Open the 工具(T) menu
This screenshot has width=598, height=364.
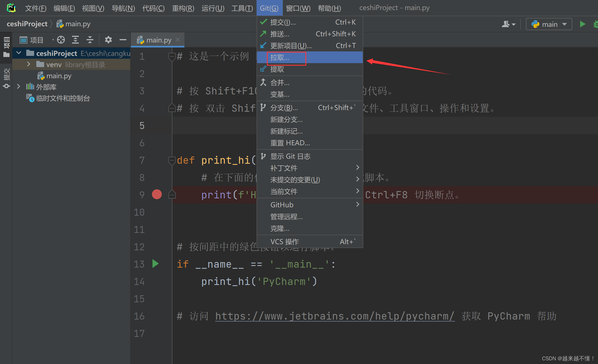point(242,8)
